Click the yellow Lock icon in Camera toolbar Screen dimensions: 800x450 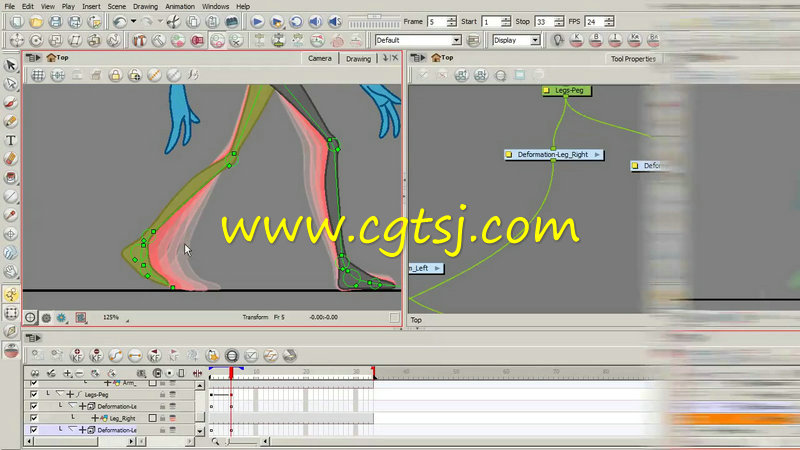point(115,76)
